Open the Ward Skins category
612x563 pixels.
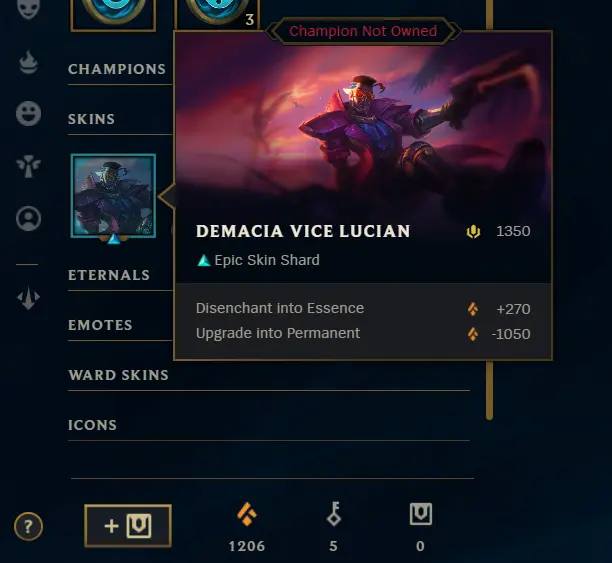pos(118,375)
